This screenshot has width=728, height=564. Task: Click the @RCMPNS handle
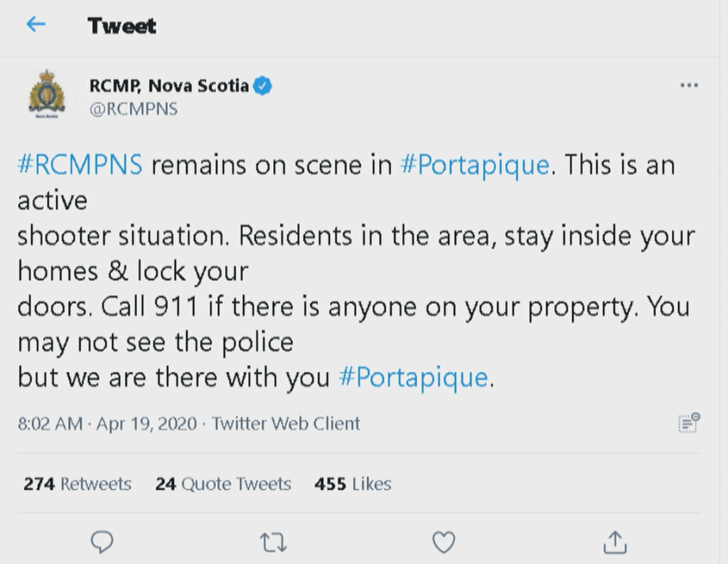134,109
